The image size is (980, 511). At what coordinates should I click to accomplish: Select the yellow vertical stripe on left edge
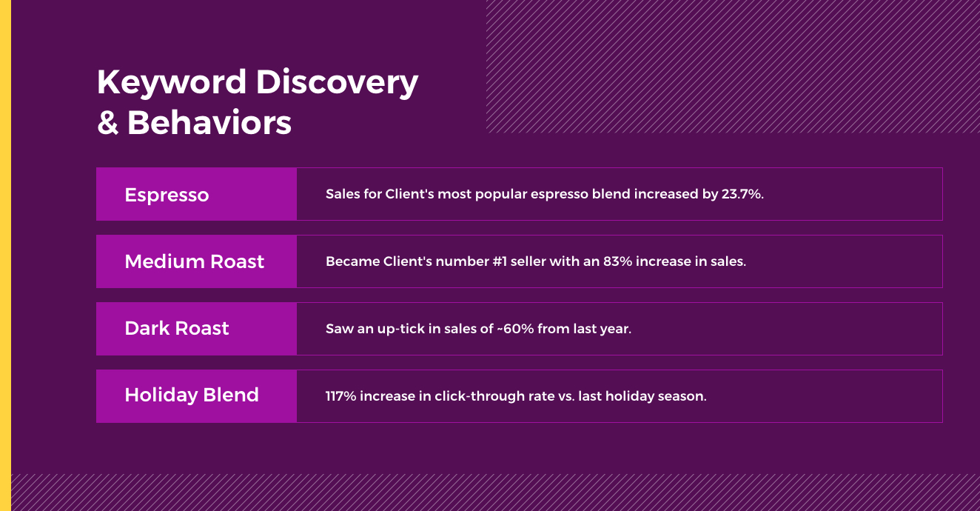pyautogui.click(x=5, y=255)
